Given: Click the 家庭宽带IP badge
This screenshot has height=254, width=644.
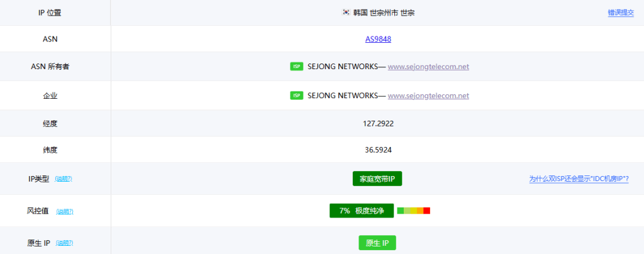Looking at the screenshot, I should click(377, 179).
